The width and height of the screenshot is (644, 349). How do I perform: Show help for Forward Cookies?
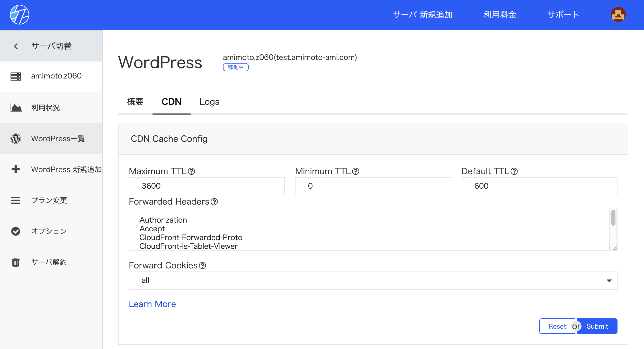pos(203,266)
